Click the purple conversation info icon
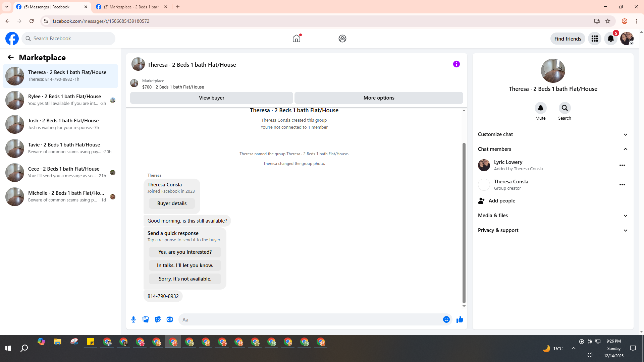This screenshot has height=362, width=644. pos(456,64)
